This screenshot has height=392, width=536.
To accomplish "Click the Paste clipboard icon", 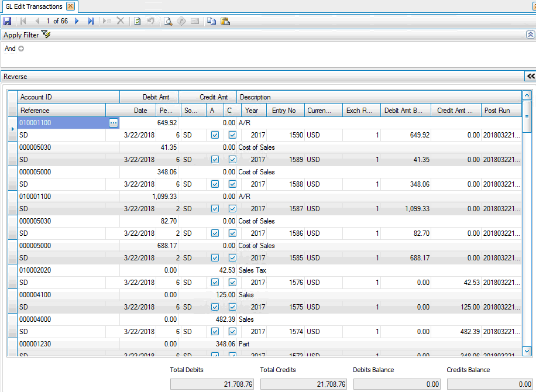I will [225, 21].
